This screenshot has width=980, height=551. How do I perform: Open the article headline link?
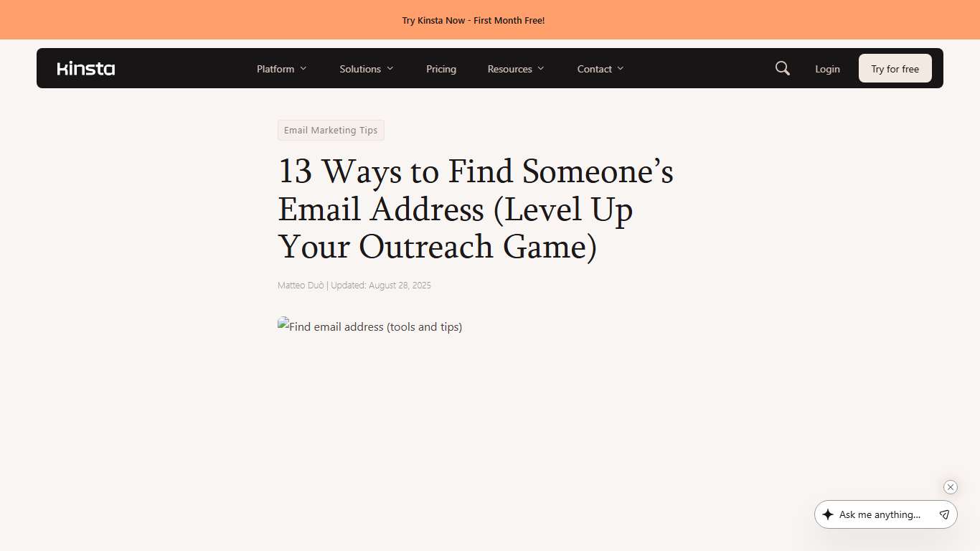pos(476,209)
